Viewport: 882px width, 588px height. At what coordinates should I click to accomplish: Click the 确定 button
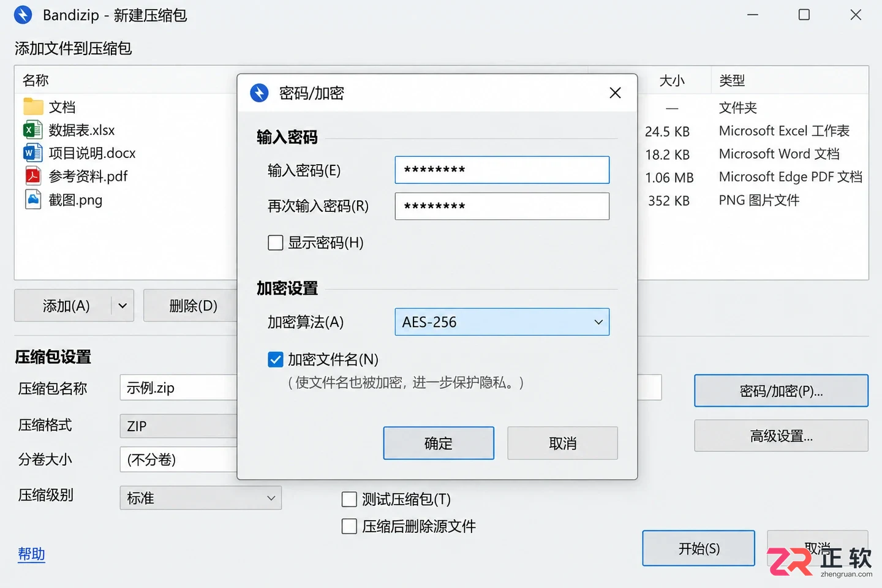pos(439,443)
